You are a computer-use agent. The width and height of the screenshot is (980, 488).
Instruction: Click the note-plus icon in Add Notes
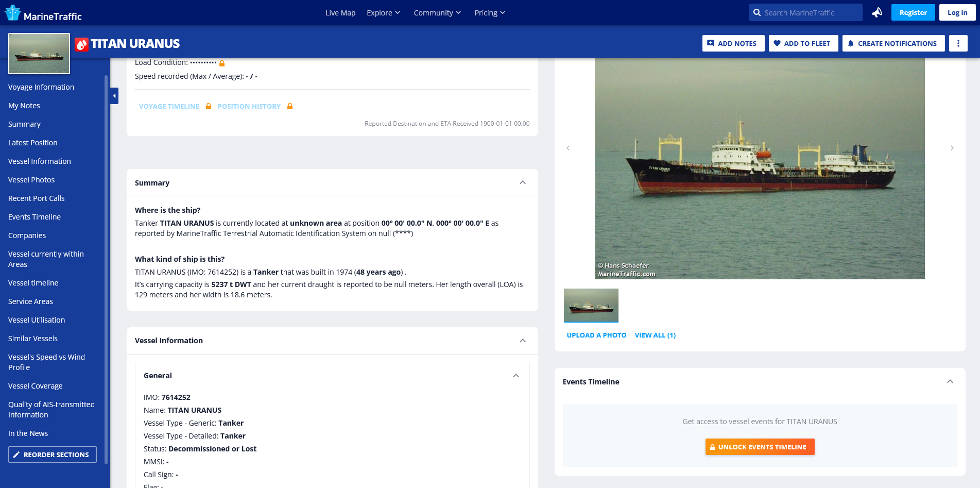coord(711,43)
